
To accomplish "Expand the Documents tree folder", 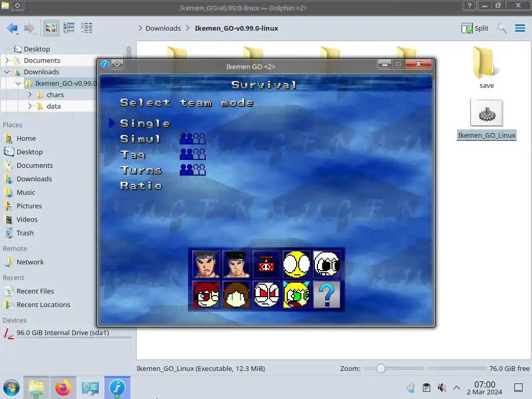I will (7, 60).
